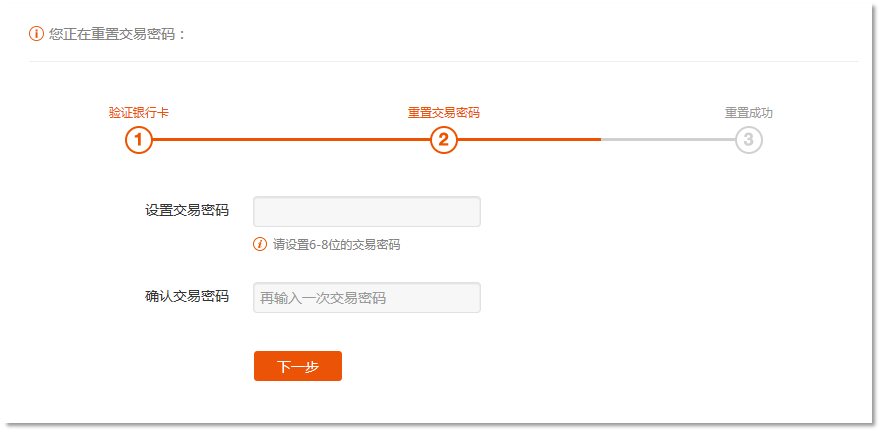Image resolution: width=881 pixels, height=432 pixels.
Task: Click the 确认交易密码 field label
Action: click(187, 297)
